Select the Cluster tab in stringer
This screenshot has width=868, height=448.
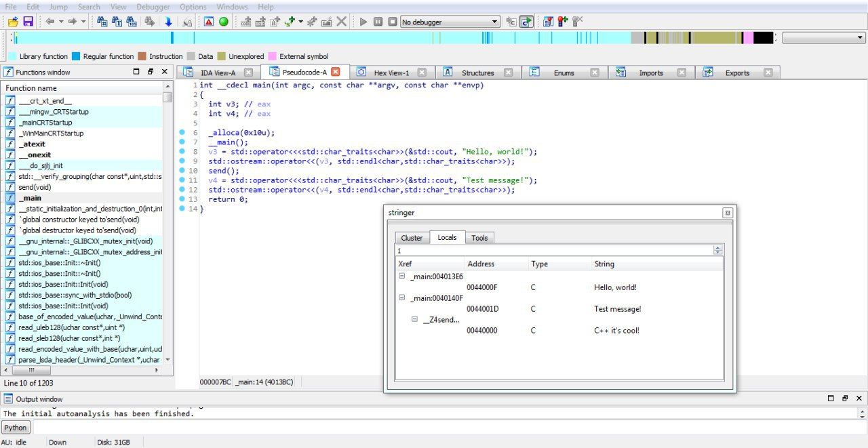(x=412, y=238)
